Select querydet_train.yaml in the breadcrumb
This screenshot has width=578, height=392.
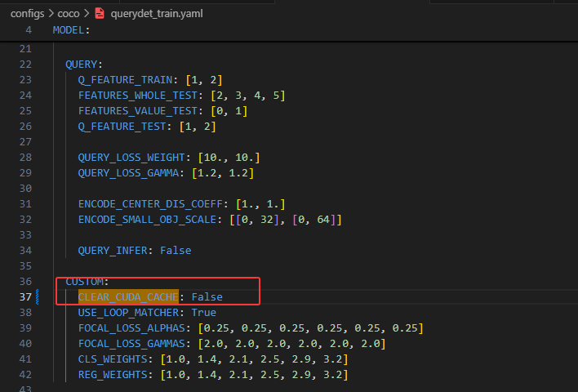(x=157, y=14)
